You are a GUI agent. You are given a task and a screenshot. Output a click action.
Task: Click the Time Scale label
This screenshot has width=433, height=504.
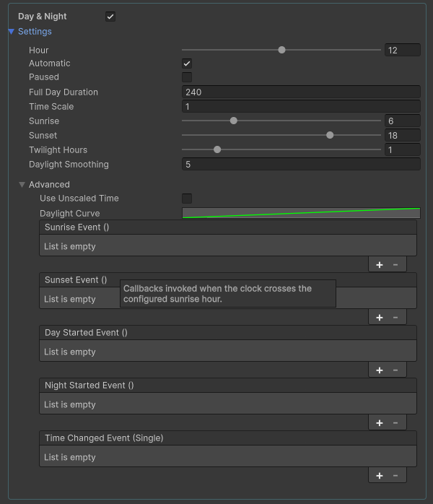51,106
